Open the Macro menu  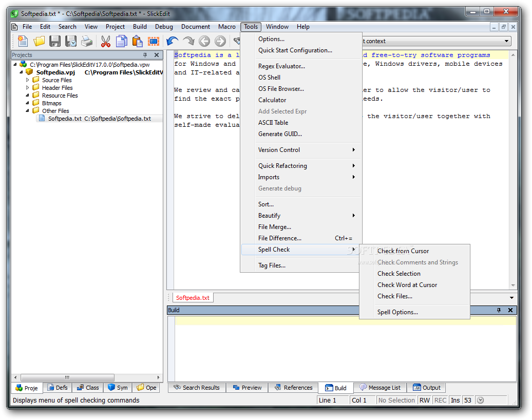point(226,27)
